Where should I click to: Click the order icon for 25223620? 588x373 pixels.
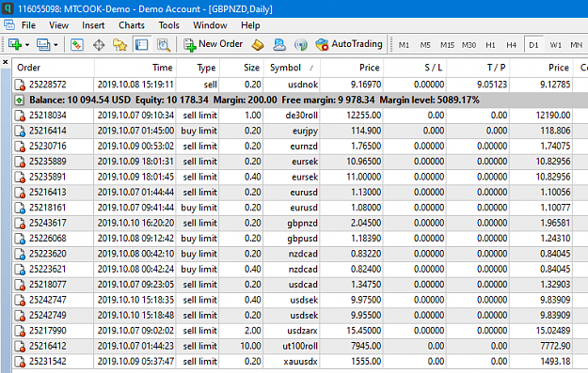(x=20, y=254)
